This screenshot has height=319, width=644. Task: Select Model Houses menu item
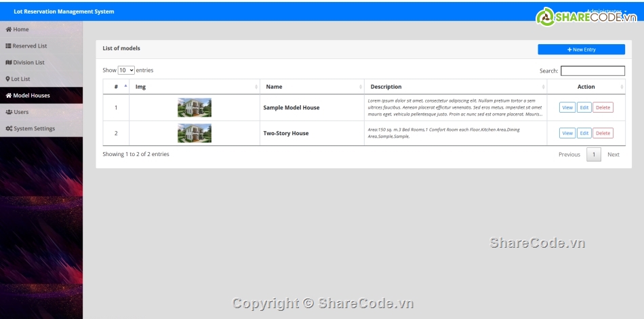point(31,96)
